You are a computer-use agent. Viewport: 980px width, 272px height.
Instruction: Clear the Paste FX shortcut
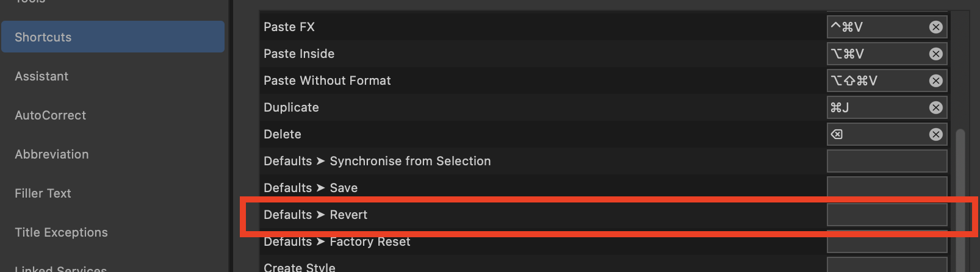click(x=935, y=27)
